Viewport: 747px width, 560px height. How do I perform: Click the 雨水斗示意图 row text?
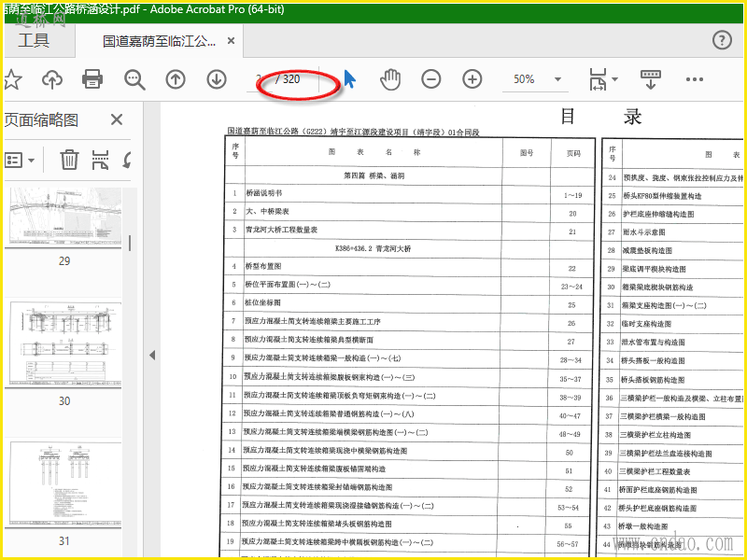click(643, 232)
